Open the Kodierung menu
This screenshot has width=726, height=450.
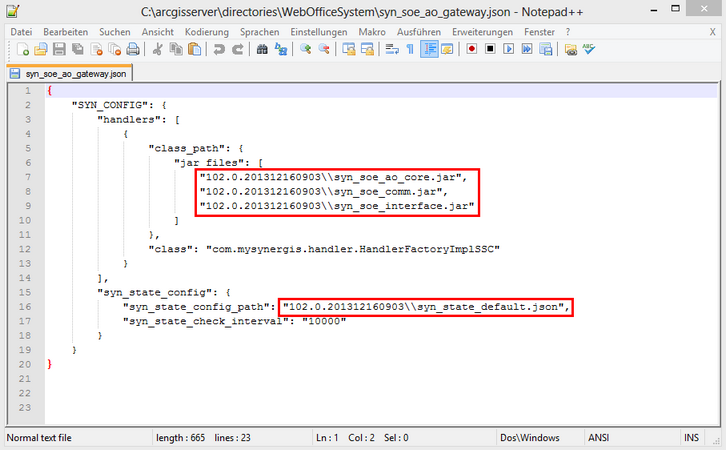206,32
